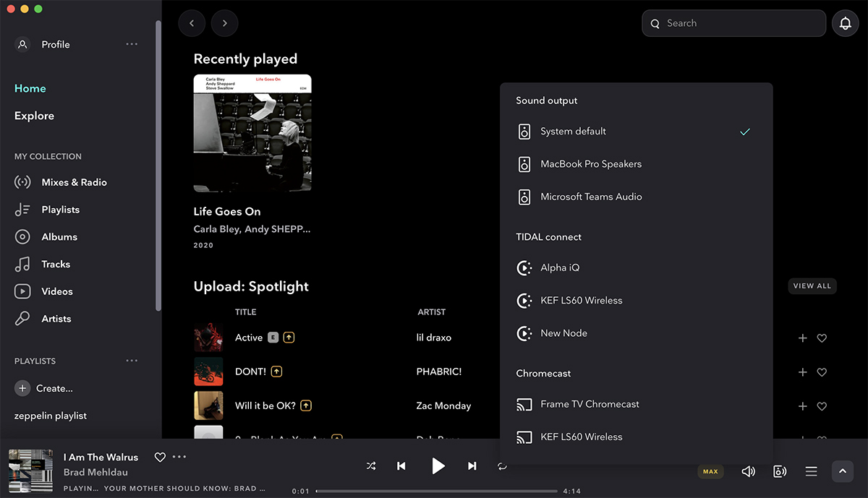Expand the now playing view with the chevron
This screenshot has height=498, width=868.
(x=843, y=471)
